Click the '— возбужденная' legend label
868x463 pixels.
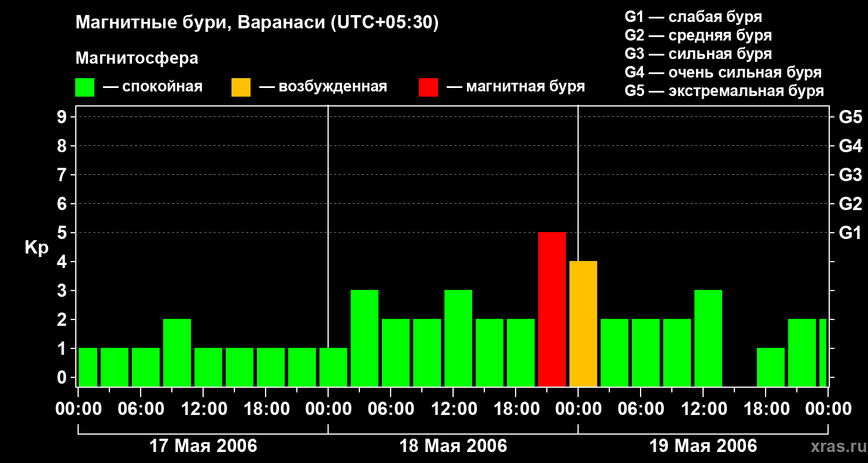tap(323, 87)
